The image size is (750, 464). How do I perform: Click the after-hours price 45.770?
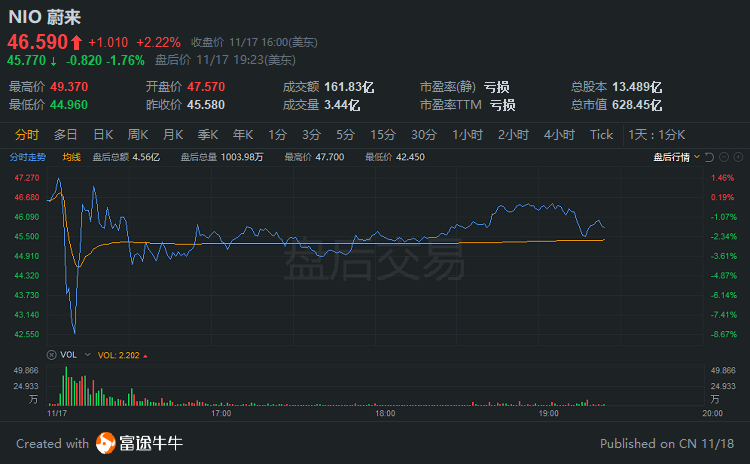[x=26, y=60]
